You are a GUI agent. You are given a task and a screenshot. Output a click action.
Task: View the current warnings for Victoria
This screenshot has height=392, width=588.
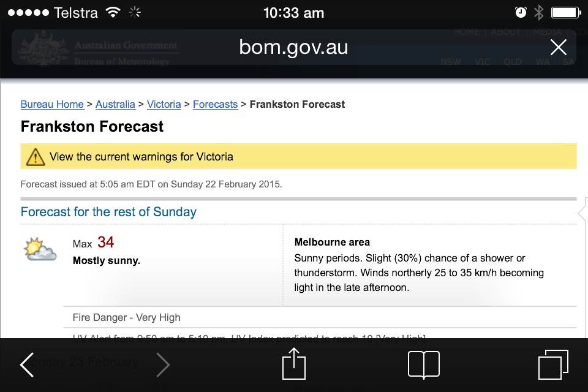click(x=141, y=157)
